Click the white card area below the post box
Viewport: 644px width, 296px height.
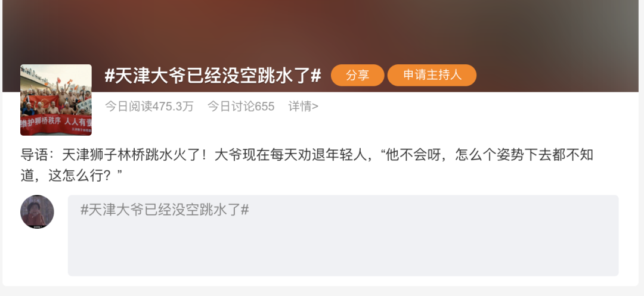[320, 281]
